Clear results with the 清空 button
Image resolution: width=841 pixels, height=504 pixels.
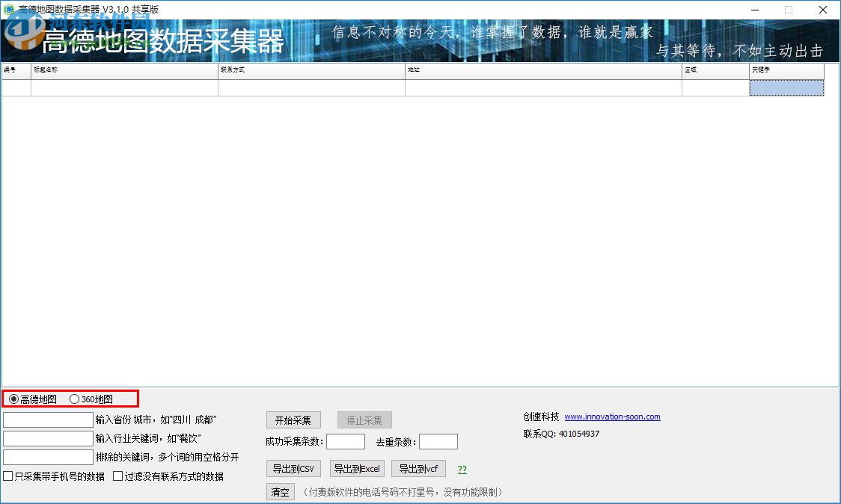coord(280,492)
